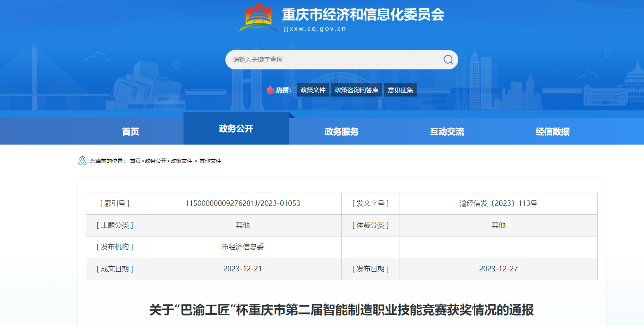Click 首页 in the breadcrumb trail
The width and height of the screenshot is (644, 326).
pyautogui.click(x=135, y=161)
